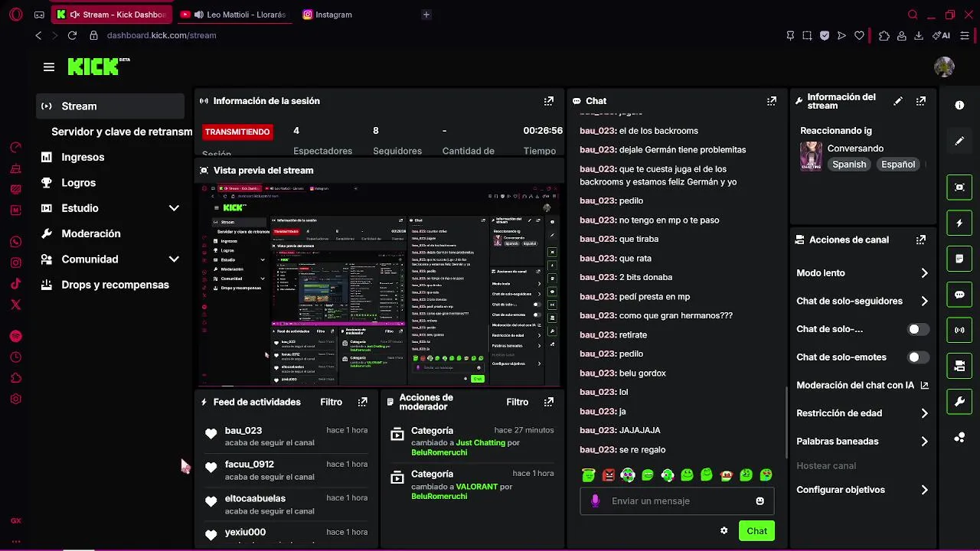Click the Enviar un mensaje input field
This screenshot has width=980, height=551.
click(677, 501)
